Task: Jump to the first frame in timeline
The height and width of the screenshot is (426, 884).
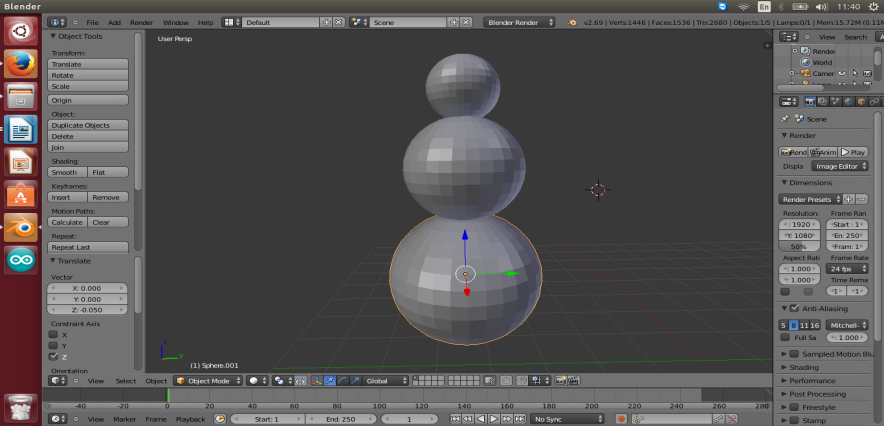Action: pyautogui.click(x=456, y=419)
